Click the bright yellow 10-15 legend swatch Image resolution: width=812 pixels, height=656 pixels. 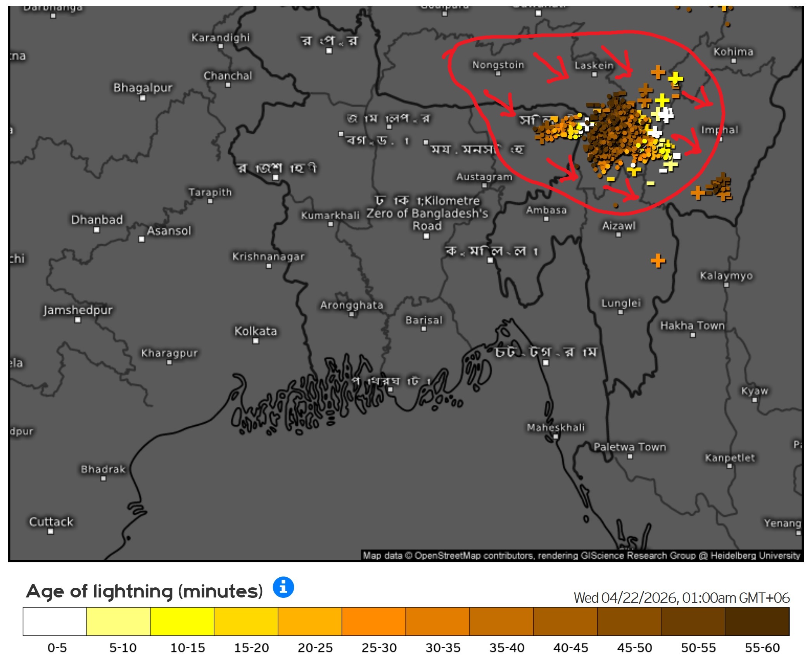pos(182,621)
